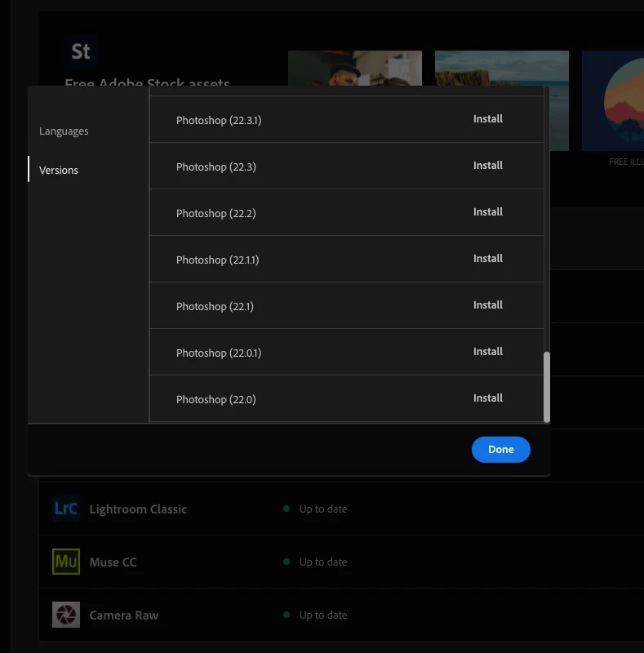This screenshot has height=653, width=644.
Task: Click the versions list scrollbar thumb
Action: 547,387
